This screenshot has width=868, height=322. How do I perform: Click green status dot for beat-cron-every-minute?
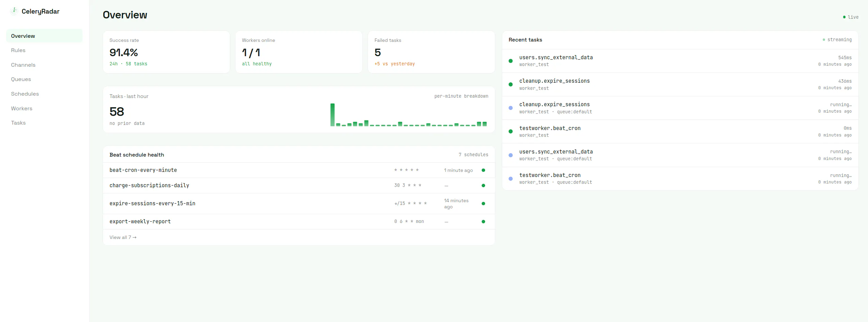point(483,170)
